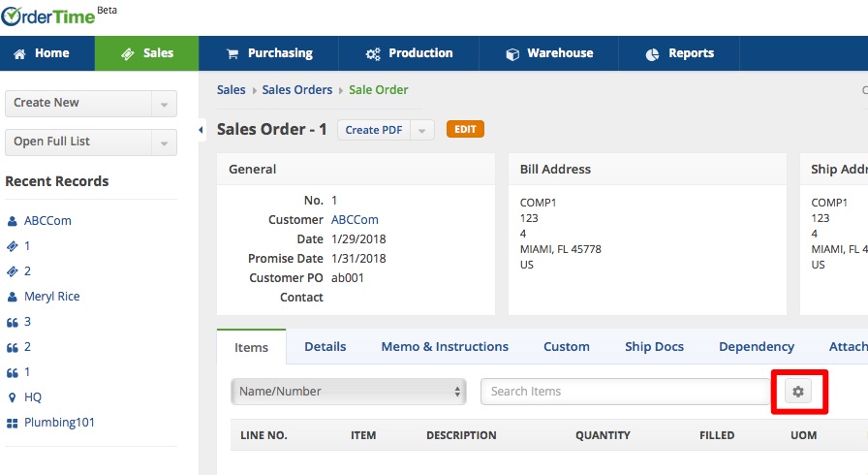The image size is (868, 475).
Task: Open the Warehouse menu
Action: [x=549, y=53]
